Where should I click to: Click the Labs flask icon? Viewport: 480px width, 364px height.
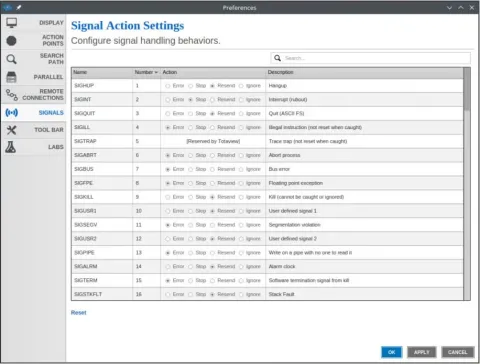click(x=11, y=147)
